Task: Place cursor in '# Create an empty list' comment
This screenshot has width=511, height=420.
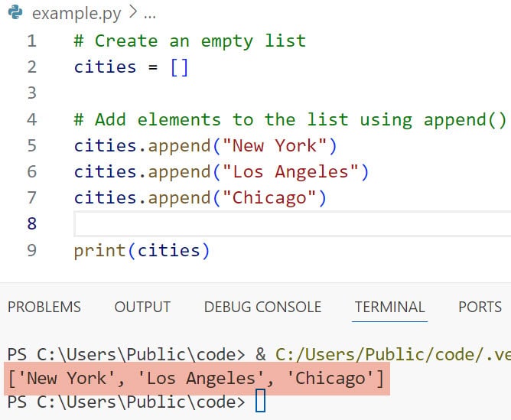Action: point(190,42)
